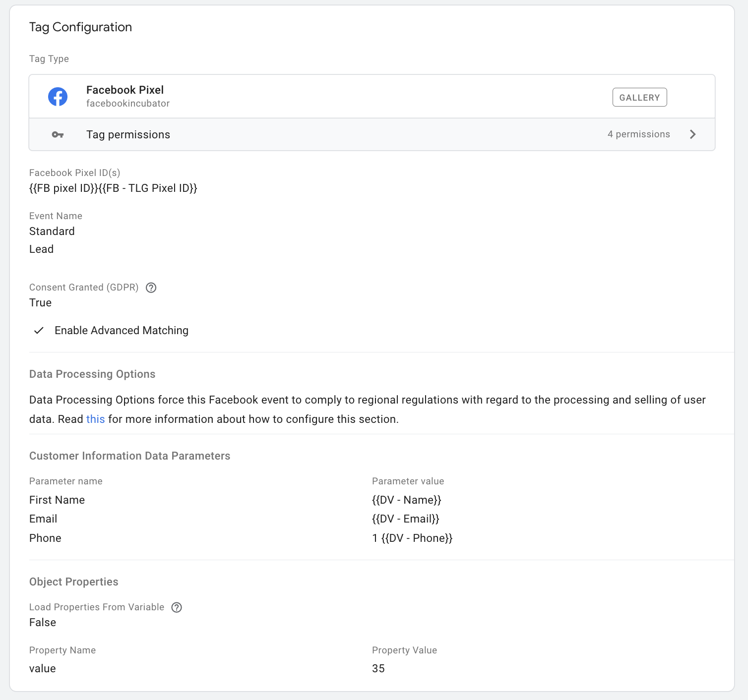
Task: Click the 'First Name' parameter row
Action: [57, 500]
